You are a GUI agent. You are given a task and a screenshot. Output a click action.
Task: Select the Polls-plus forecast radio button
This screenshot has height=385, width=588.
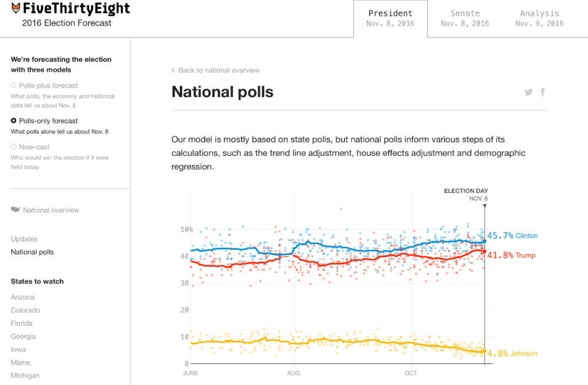(14, 85)
